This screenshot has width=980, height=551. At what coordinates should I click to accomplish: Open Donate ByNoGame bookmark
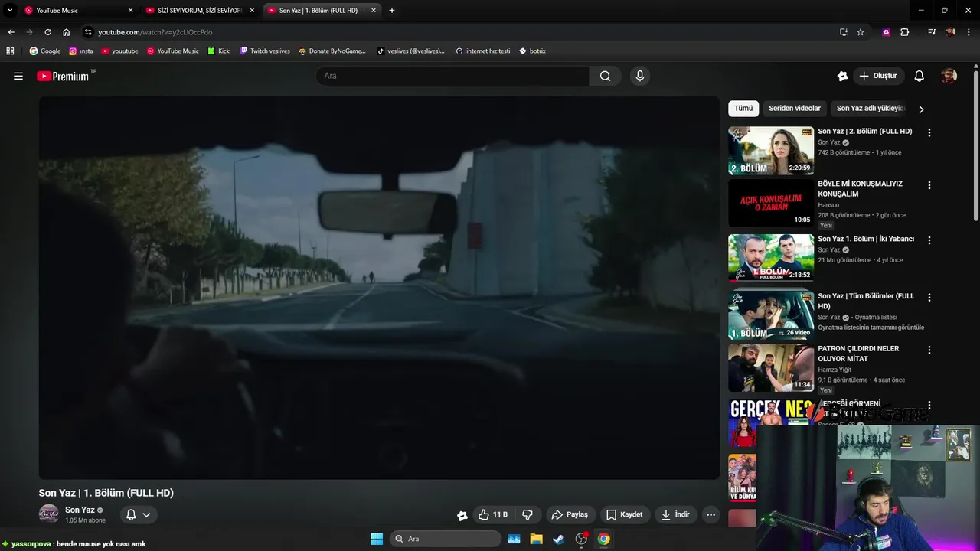[x=332, y=51]
